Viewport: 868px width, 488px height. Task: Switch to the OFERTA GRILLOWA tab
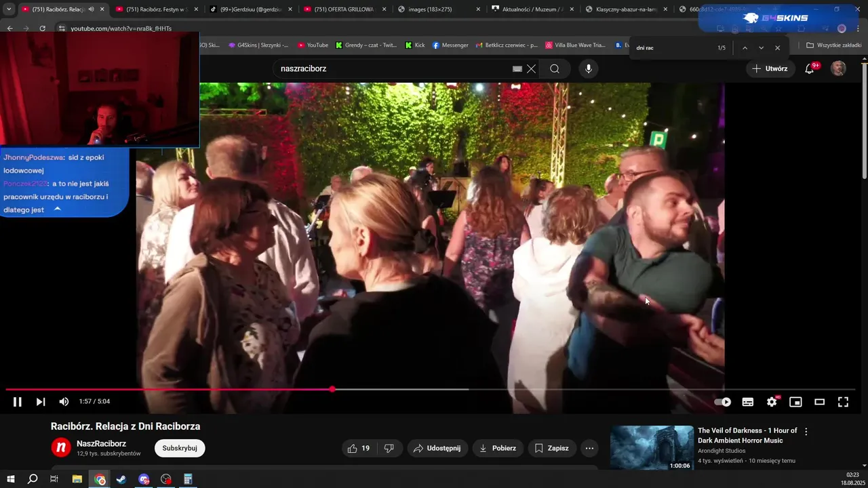click(x=344, y=9)
